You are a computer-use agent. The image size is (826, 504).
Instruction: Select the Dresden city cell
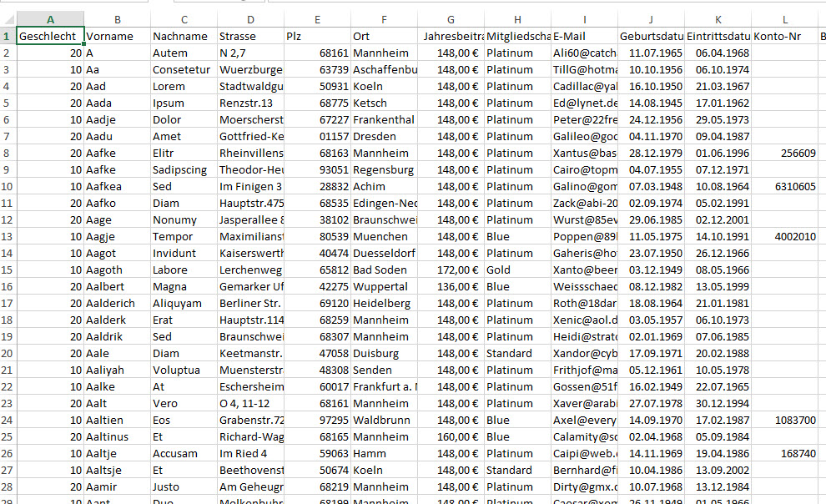pos(384,136)
